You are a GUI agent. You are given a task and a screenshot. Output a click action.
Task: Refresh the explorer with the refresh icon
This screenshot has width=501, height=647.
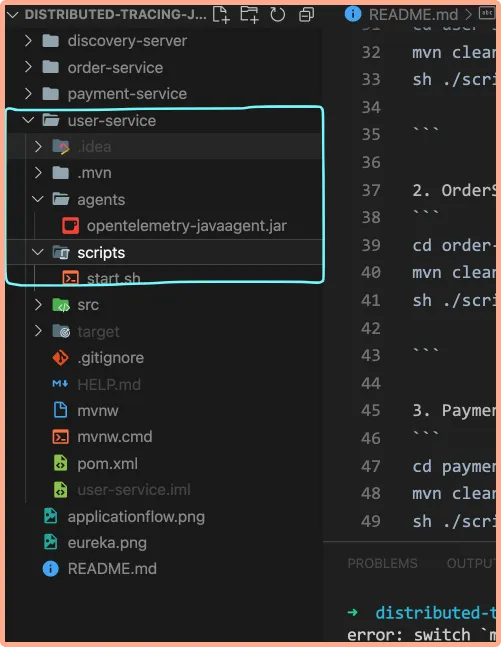[277, 15]
